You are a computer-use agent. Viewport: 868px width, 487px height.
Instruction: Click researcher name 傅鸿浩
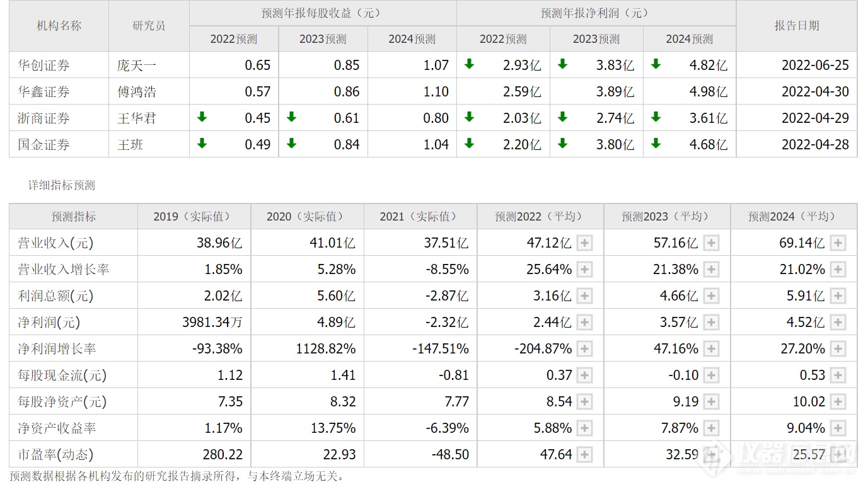(x=137, y=91)
